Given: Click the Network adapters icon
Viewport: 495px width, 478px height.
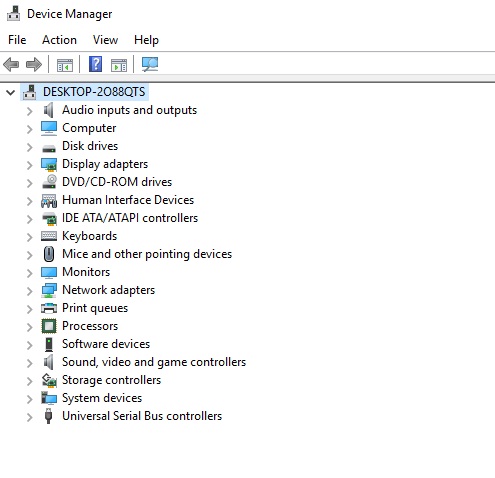Looking at the screenshot, I should [x=49, y=290].
